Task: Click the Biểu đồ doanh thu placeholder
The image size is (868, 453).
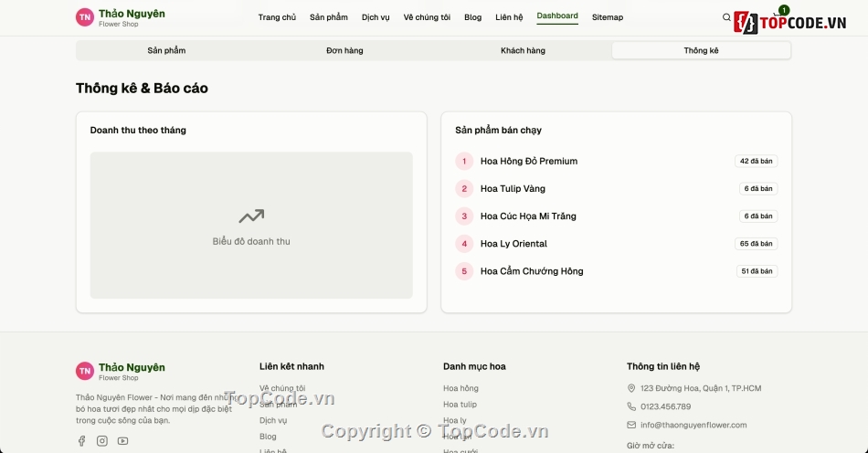Action: (251, 225)
